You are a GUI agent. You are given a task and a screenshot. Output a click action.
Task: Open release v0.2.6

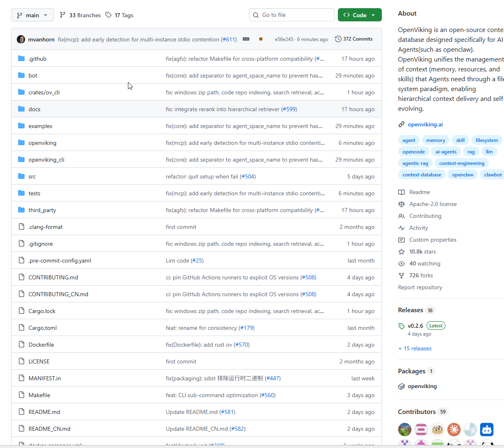coord(415,326)
